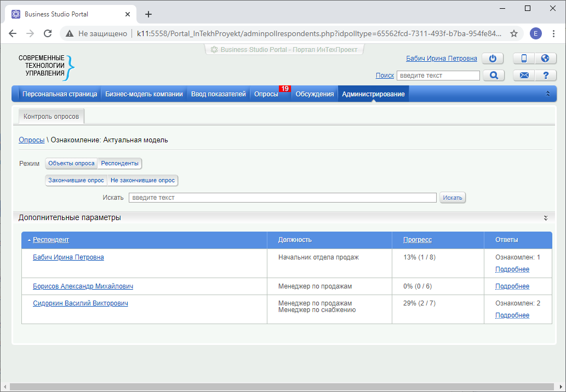Screen dimensions: 566x392
Task: Click the magnifier search button
Action: [493, 76]
